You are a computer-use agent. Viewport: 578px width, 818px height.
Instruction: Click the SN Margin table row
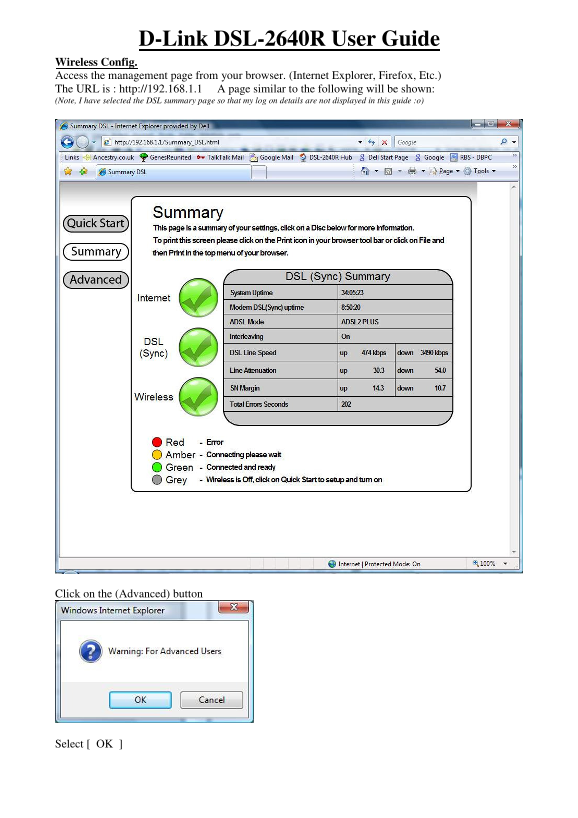click(338, 388)
